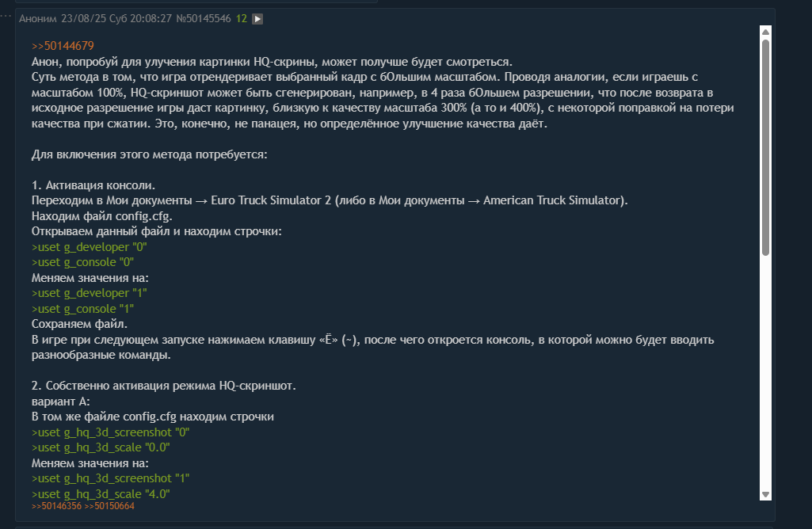Click the line "вариант А:"
Screen dimensions: 812x529
tap(61, 402)
